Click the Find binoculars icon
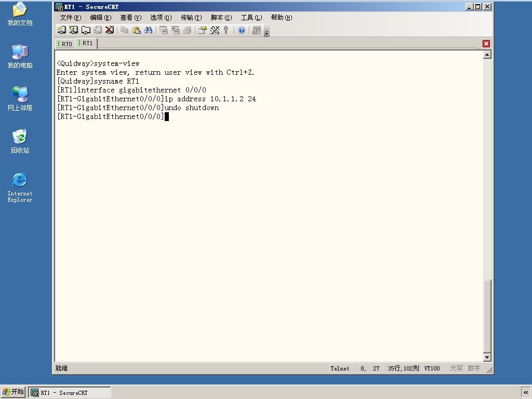532x399 pixels. coord(148,30)
